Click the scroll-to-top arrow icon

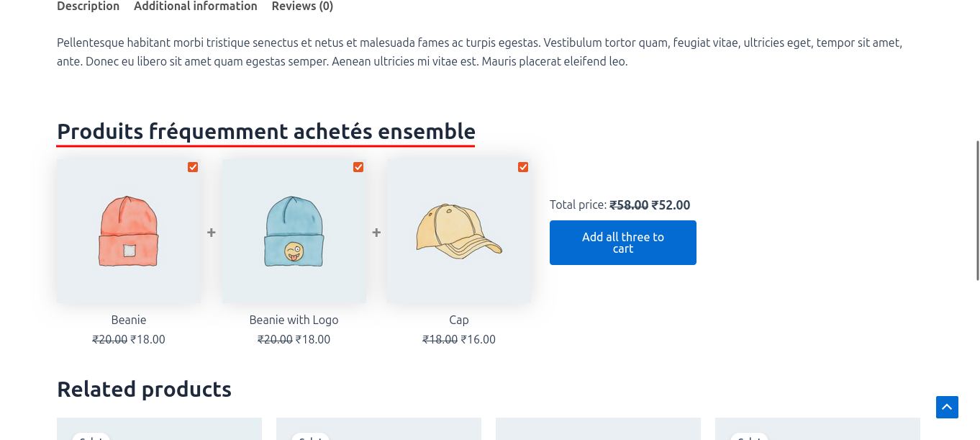point(947,407)
